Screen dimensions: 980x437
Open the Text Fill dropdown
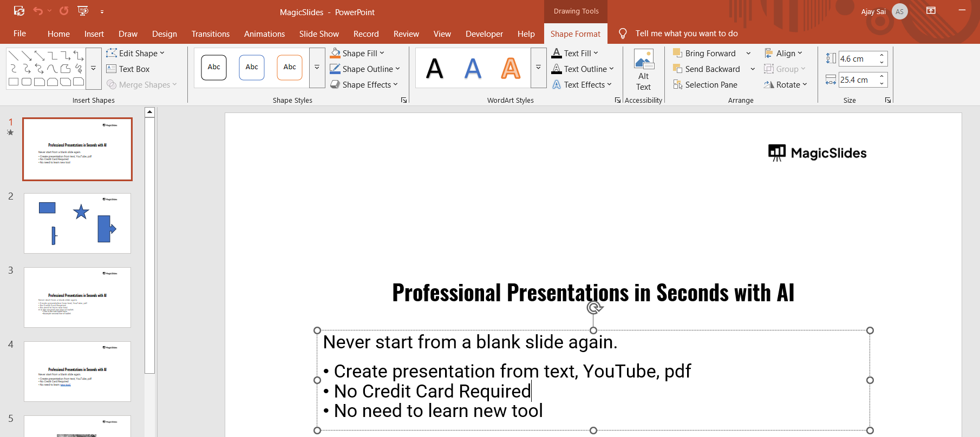[575, 53]
